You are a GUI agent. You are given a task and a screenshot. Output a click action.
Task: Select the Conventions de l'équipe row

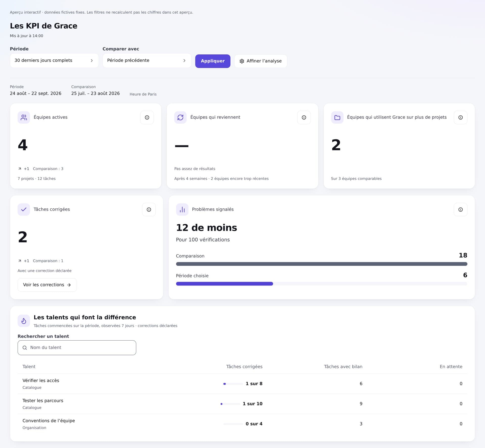pyautogui.click(x=243, y=424)
